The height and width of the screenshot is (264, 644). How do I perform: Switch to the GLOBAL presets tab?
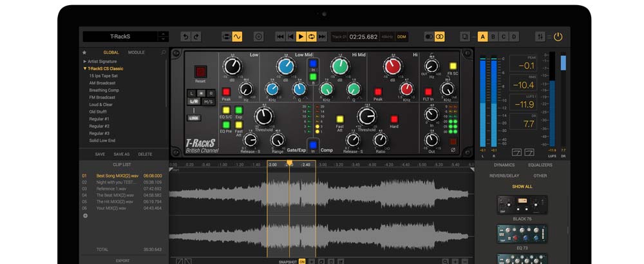point(111,53)
